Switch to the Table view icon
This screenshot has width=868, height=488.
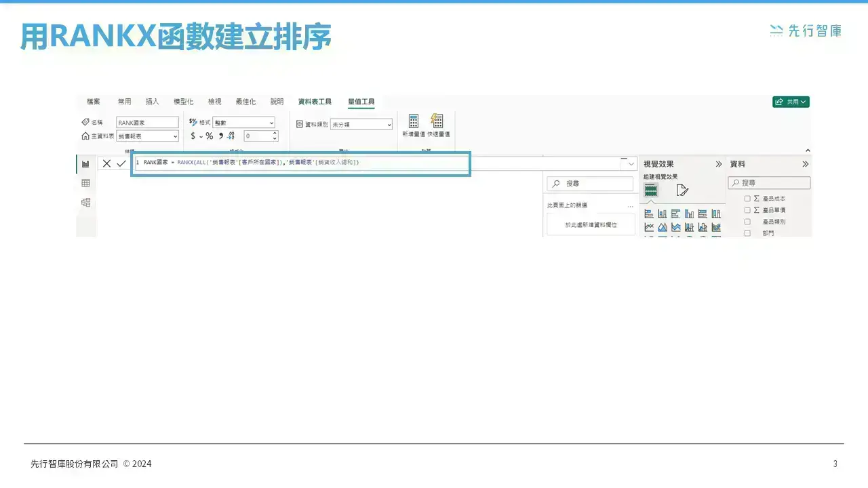[x=85, y=183]
